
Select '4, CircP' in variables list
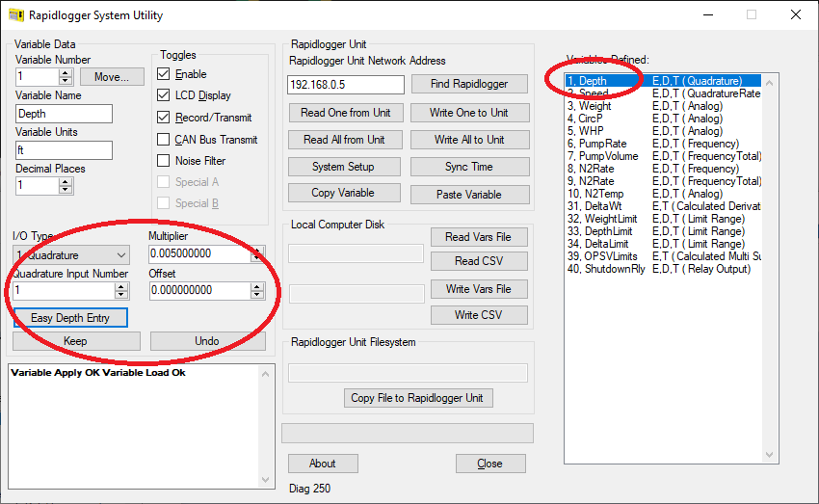click(663, 119)
